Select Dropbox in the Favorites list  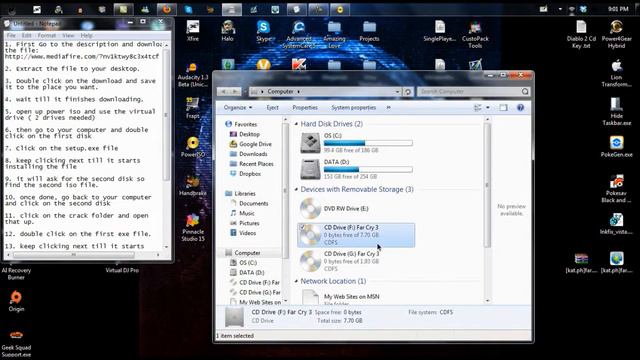click(245, 173)
